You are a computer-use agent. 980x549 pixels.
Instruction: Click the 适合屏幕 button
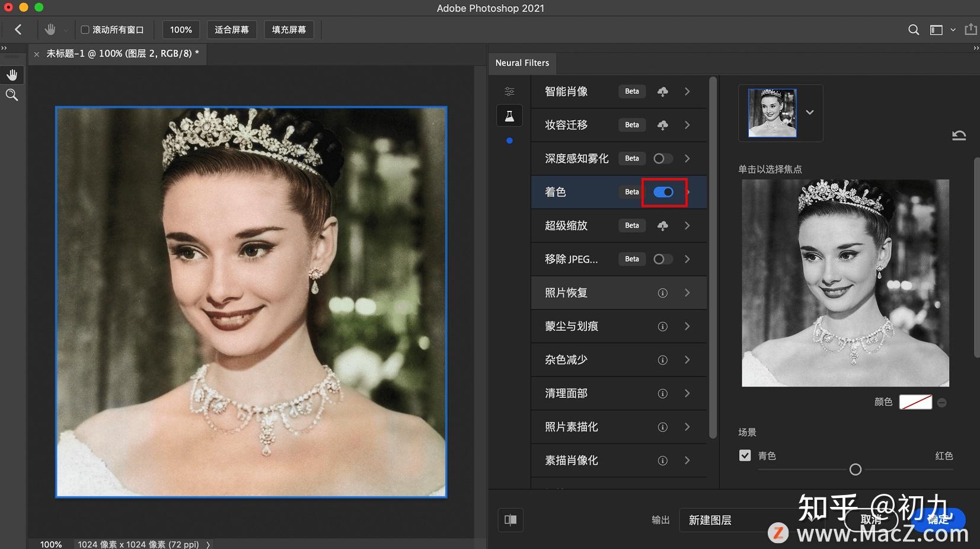[x=232, y=30]
